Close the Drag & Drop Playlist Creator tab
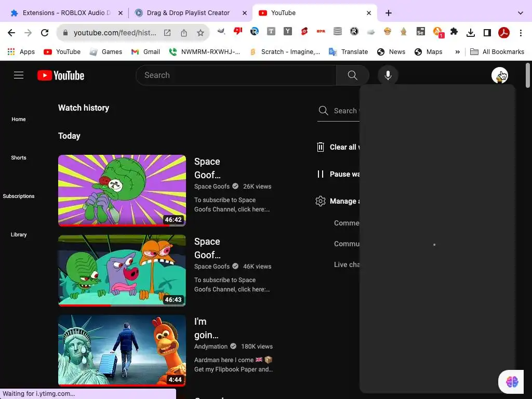This screenshot has width=532, height=399. 245,13
